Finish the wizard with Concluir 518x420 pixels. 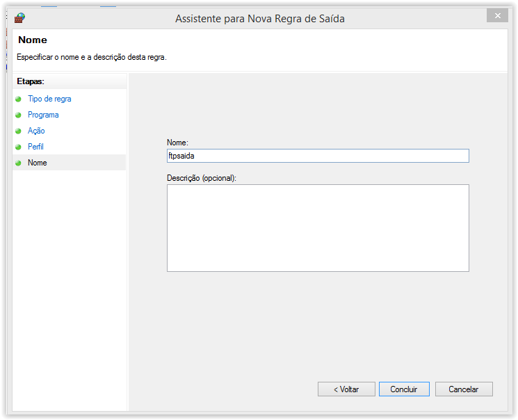click(x=404, y=389)
